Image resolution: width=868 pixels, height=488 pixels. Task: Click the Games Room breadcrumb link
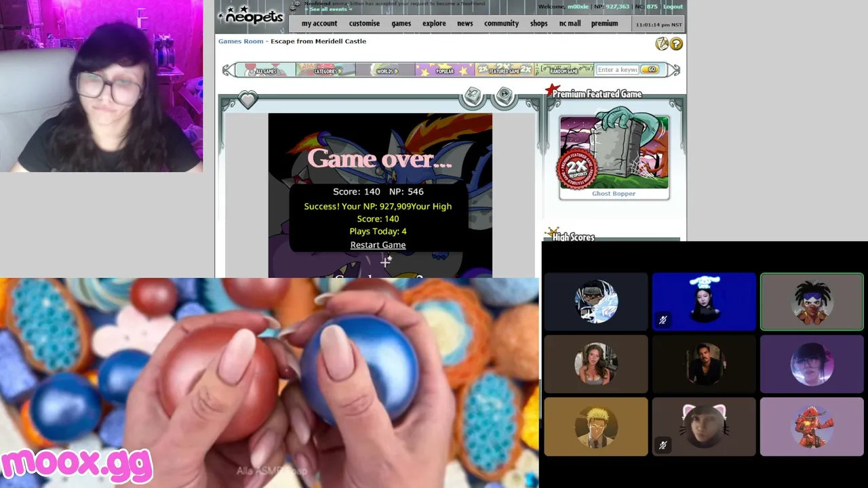coord(241,41)
